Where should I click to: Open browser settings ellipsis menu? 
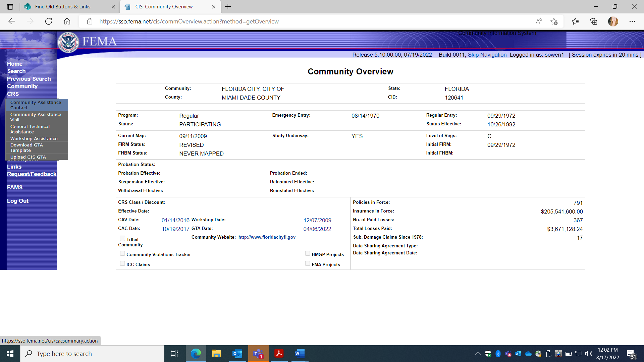click(632, 21)
